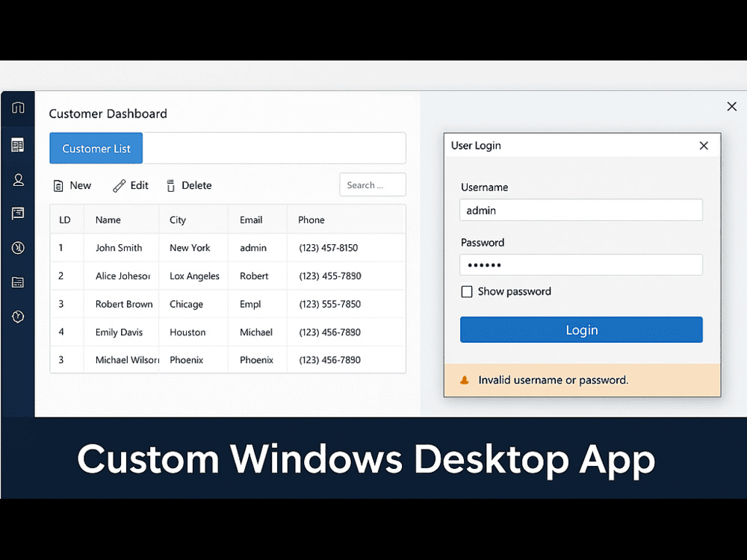
Task: Click the User Login dialog title
Action: pyautogui.click(x=476, y=146)
